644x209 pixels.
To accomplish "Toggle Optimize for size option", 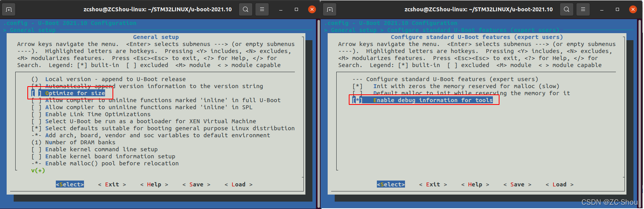I will (68, 93).
